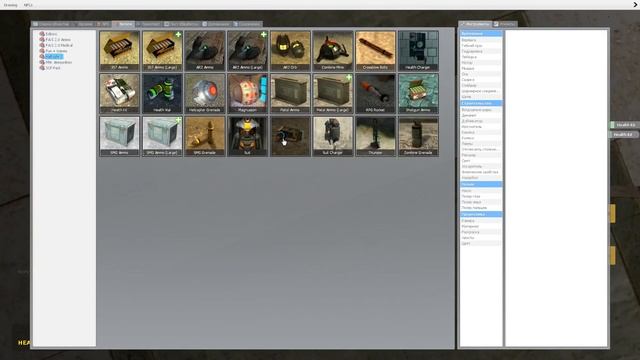This screenshot has width=640, height=360.
Task: Spawn a Health Kit
Action: coord(120,93)
